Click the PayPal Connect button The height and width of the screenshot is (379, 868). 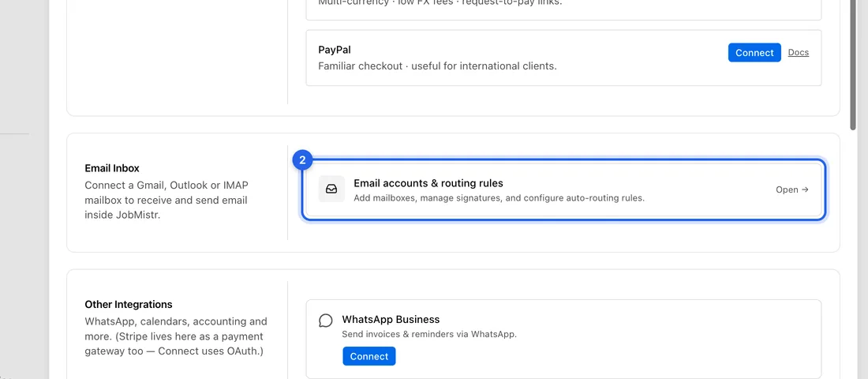coord(754,53)
